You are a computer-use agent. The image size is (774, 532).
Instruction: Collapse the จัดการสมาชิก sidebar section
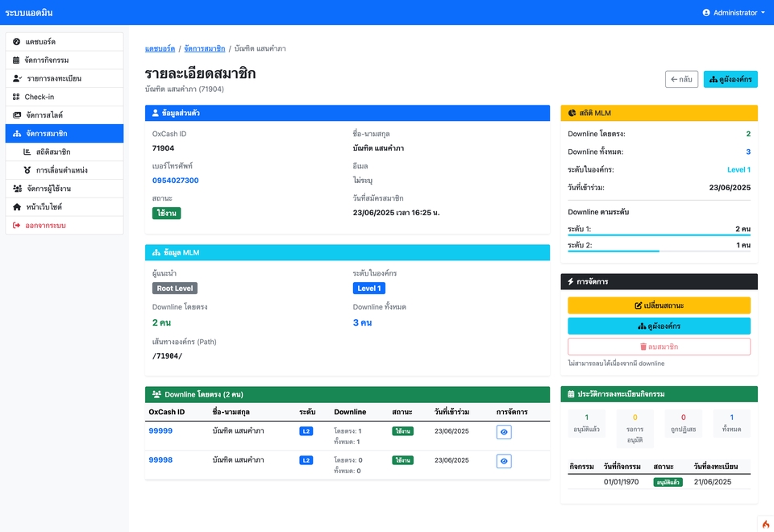click(64, 134)
